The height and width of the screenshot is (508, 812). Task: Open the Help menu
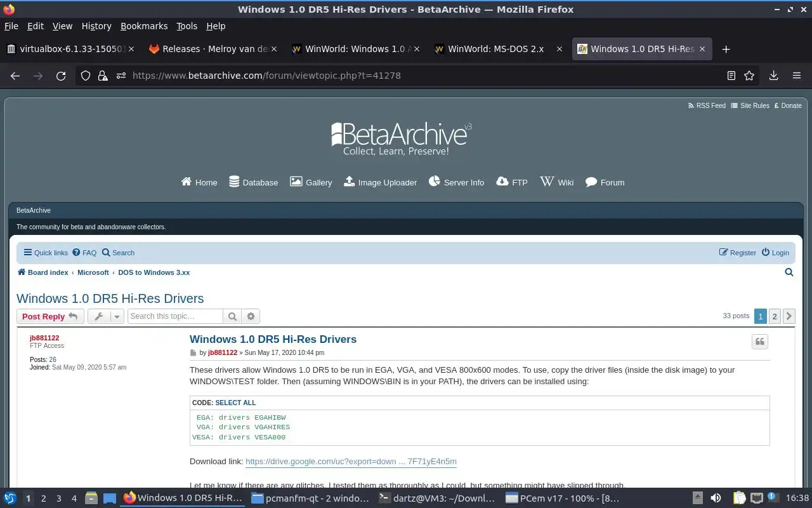point(216,26)
